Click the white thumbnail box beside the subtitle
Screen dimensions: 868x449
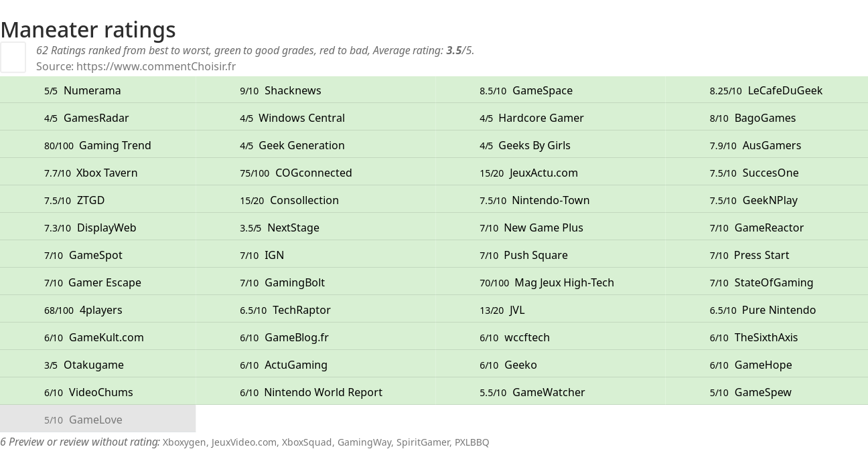click(13, 57)
